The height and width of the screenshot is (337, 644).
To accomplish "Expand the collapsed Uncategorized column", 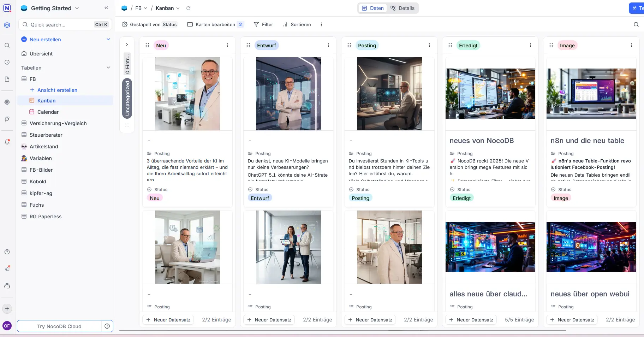I will click(x=127, y=45).
